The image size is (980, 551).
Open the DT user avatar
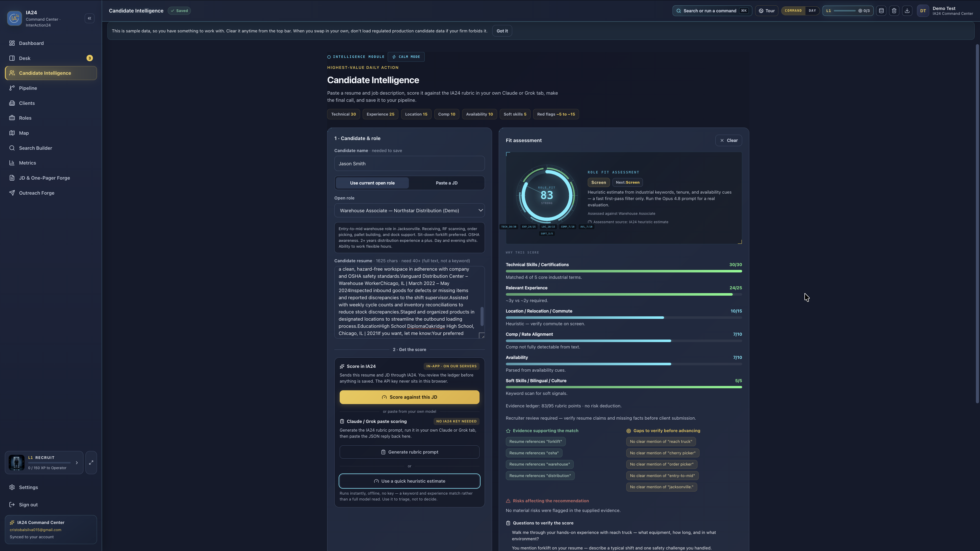923,11
